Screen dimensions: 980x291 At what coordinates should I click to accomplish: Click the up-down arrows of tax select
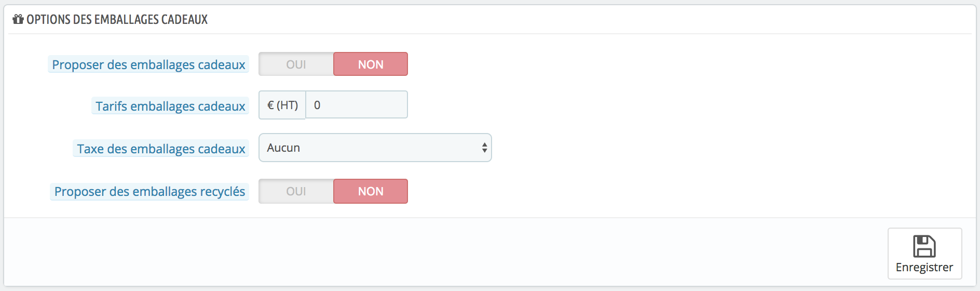(484, 148)
